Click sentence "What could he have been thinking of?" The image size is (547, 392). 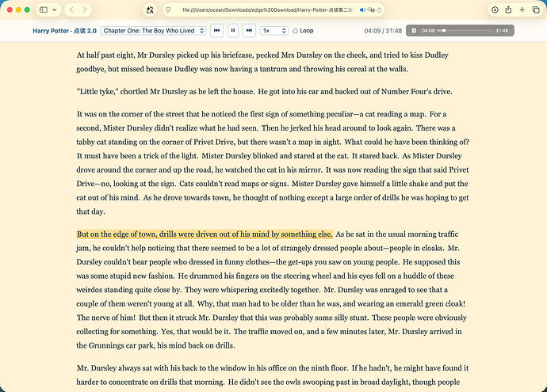407,143
